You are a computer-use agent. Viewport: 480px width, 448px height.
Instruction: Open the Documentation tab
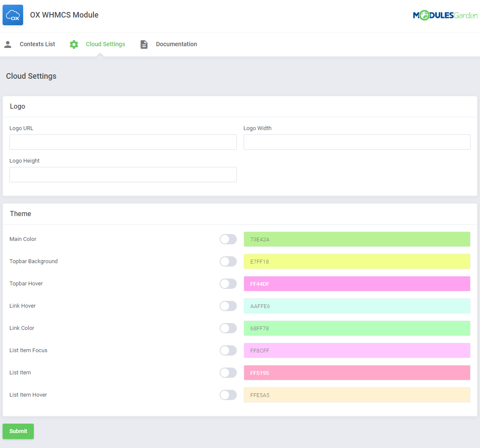[x=176, y=45]
